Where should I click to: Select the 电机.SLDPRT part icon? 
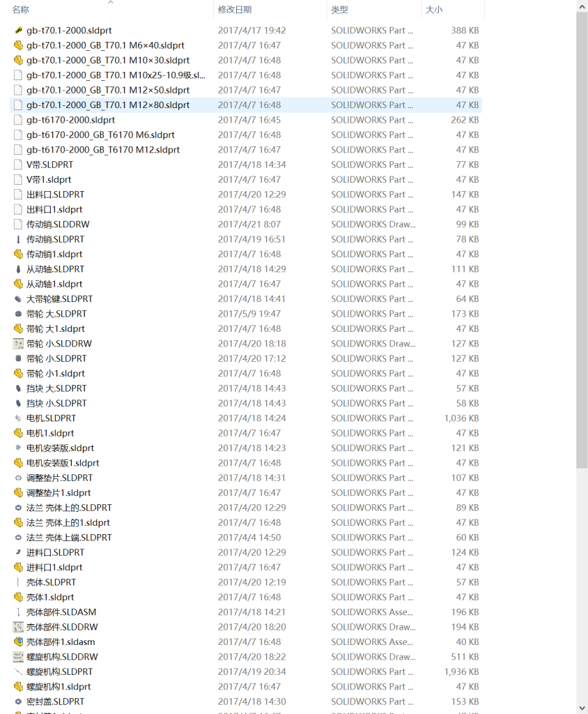tap(18, 418)
